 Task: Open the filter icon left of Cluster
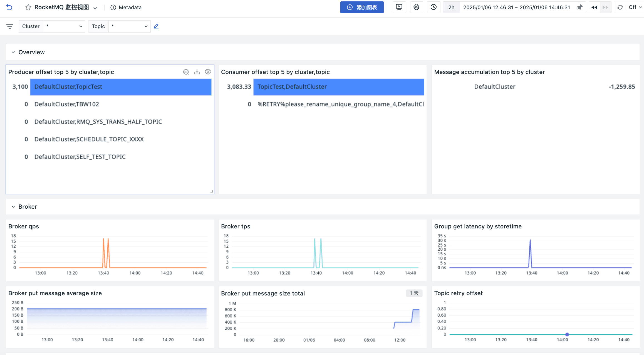point(10,26)
